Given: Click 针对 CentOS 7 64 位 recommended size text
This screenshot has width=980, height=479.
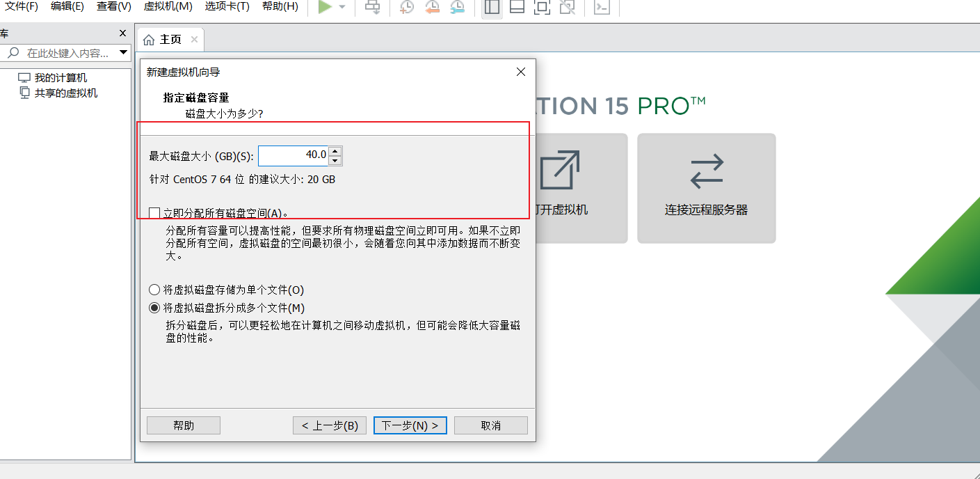Looking at the screenshot, I should click(243, 180).
